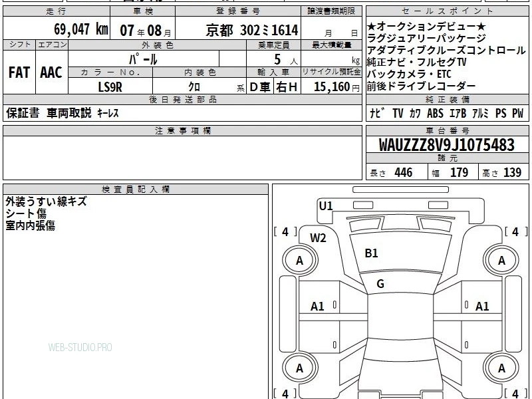Click the 検査員記入欄 header
The height and width of the screenshot is (399, 532).
coord(136,190)
